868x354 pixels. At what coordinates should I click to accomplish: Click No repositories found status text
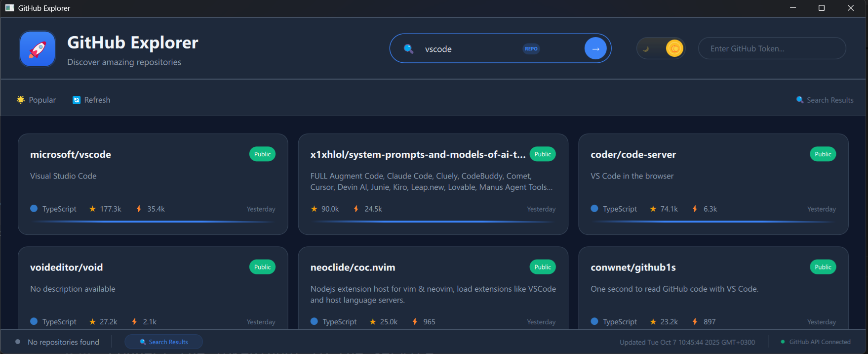63,342
